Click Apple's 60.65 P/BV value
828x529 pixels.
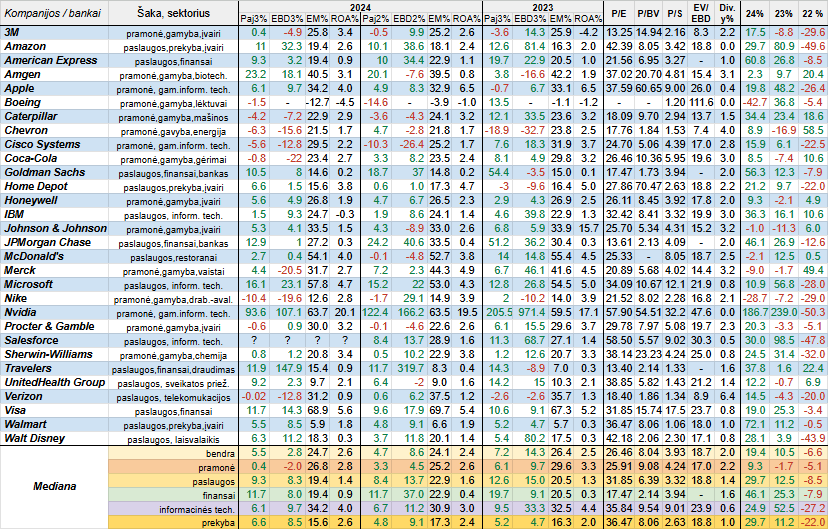coord(648,89)
